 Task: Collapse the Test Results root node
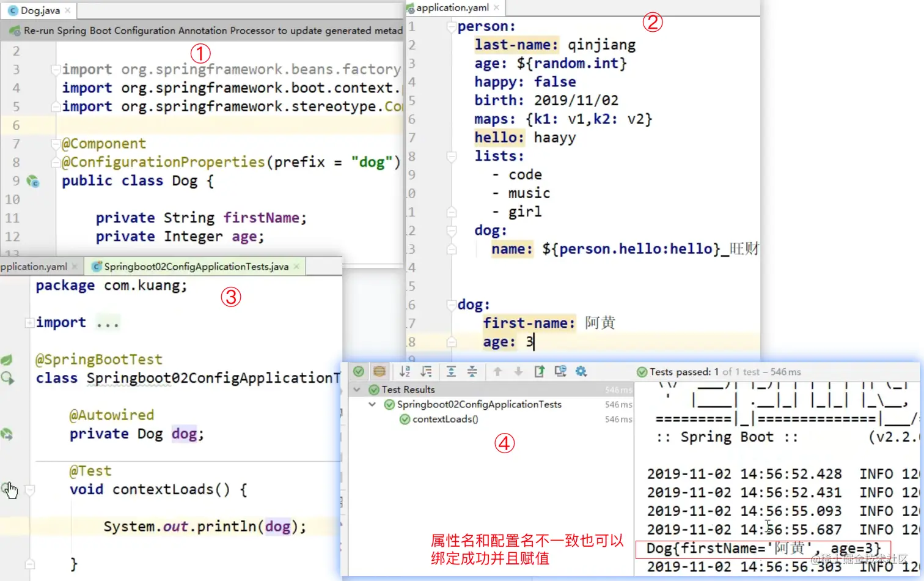(x=357, y=390)
